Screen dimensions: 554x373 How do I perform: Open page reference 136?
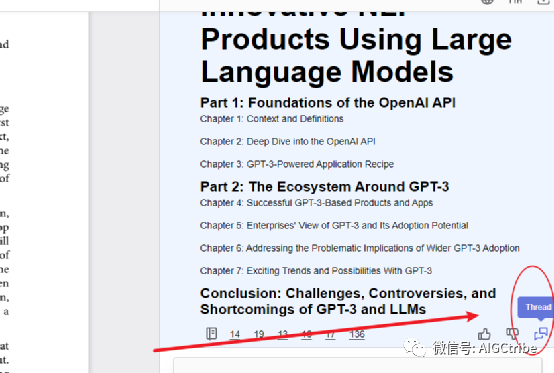(x=356, y=334)
